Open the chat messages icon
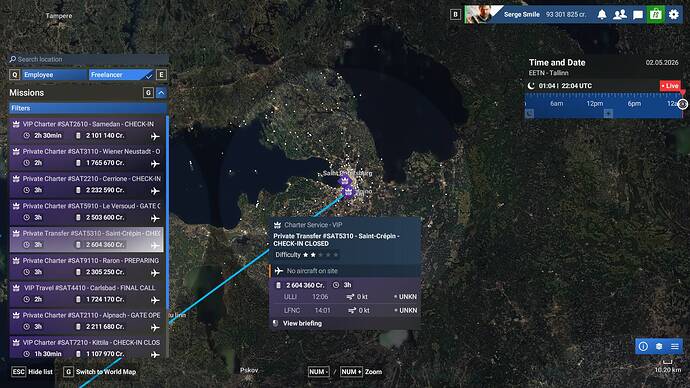Viewport: 690px width, 388px height. click(638, 15)
